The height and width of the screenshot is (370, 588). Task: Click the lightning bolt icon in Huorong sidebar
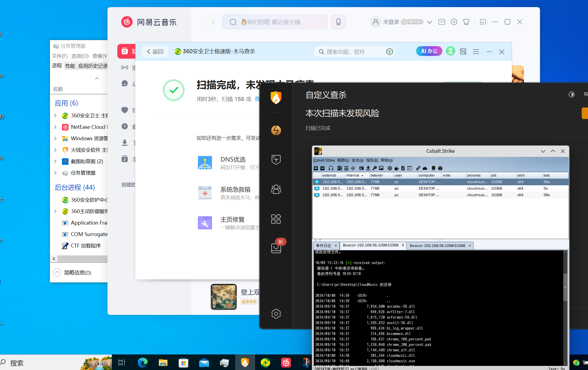pyautogui.click(x=276, y=130)
